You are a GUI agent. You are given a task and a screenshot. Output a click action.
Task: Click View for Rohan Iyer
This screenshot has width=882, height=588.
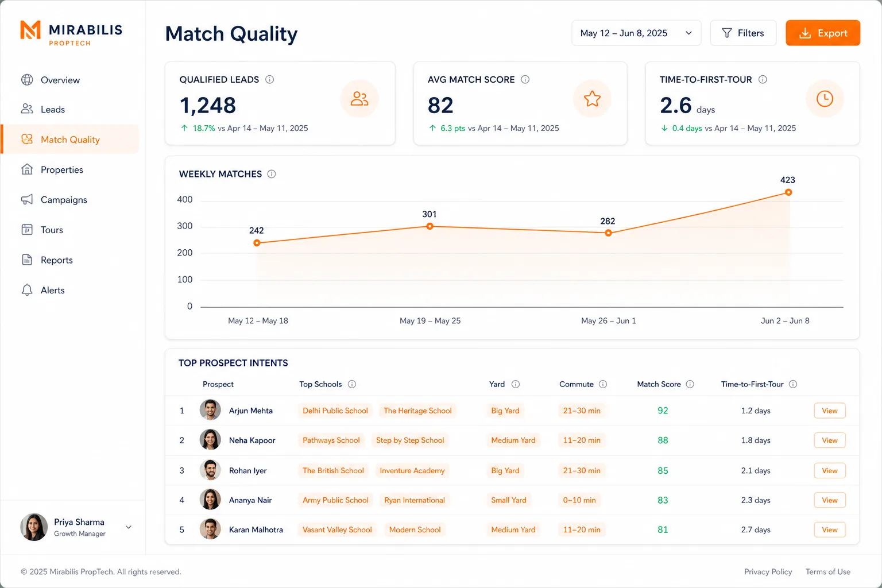point(830,470)
